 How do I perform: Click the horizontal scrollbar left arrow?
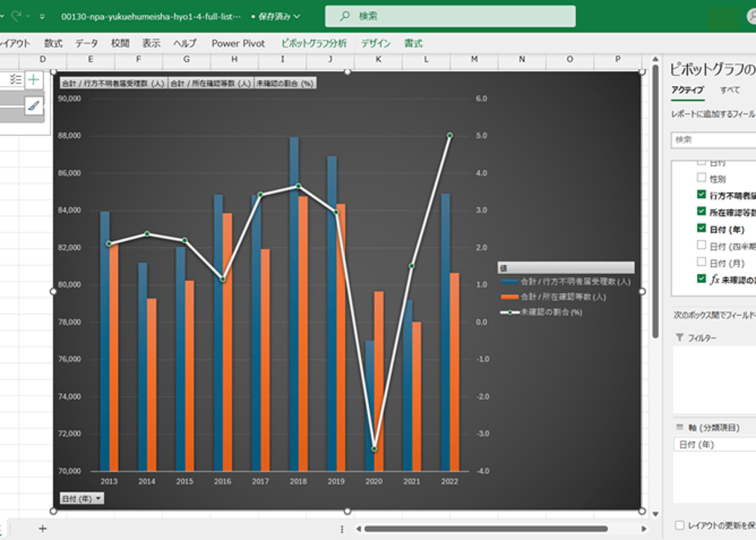click(358, 529)
